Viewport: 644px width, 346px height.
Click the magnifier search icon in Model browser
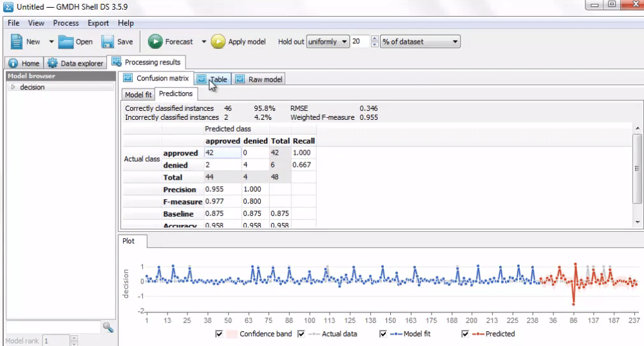coord(108,328)
